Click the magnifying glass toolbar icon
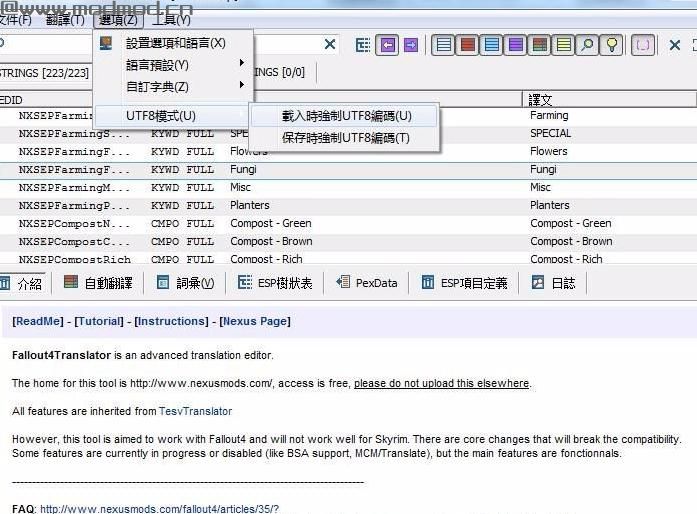This screenshot has height=514, width=697. [587, 45]
